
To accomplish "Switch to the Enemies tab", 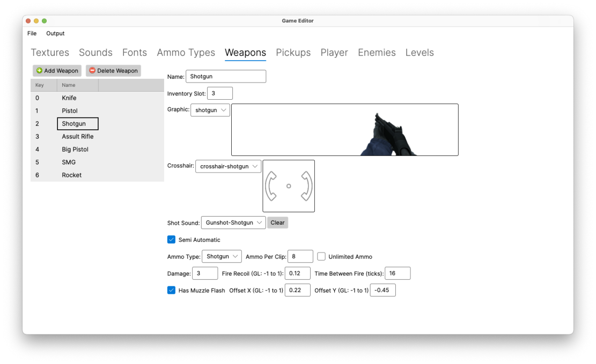I will pos(377,53).
